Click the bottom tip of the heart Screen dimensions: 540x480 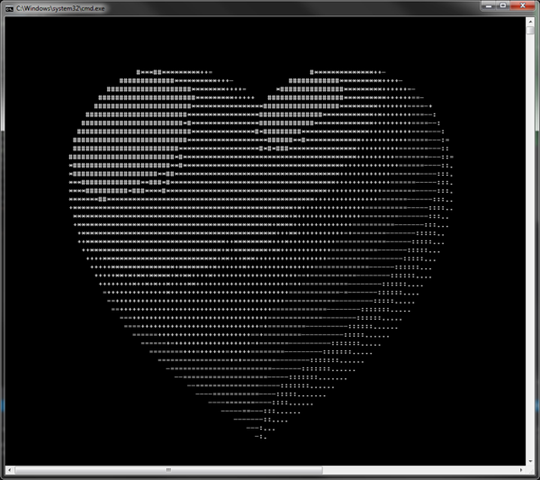[x=261, y=437]
